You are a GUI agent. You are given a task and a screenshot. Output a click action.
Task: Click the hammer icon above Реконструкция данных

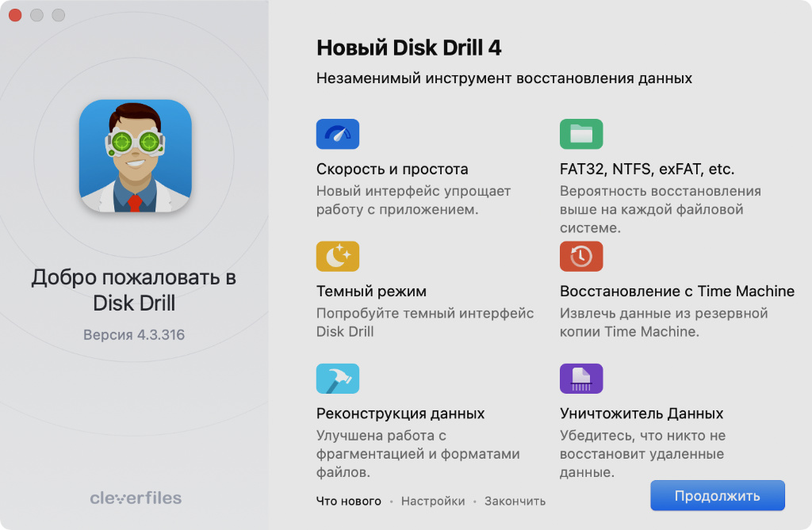(338, 379)
